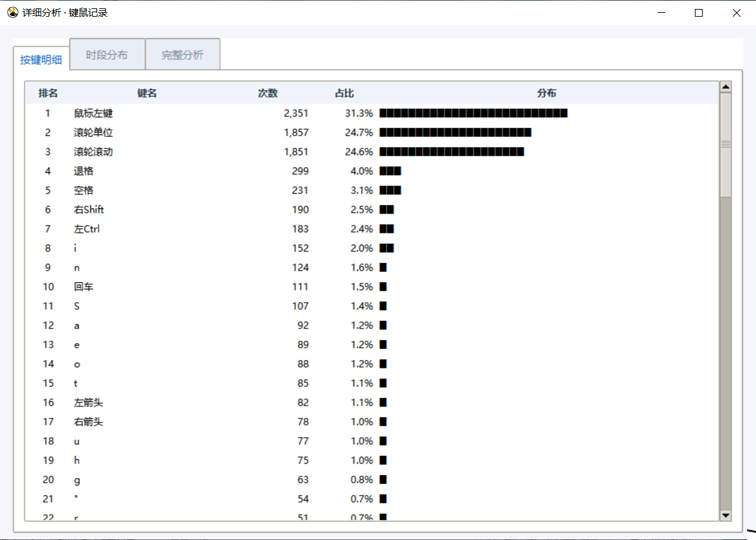
Task: Sort by the 键名 column header
Action: (147, 93)
